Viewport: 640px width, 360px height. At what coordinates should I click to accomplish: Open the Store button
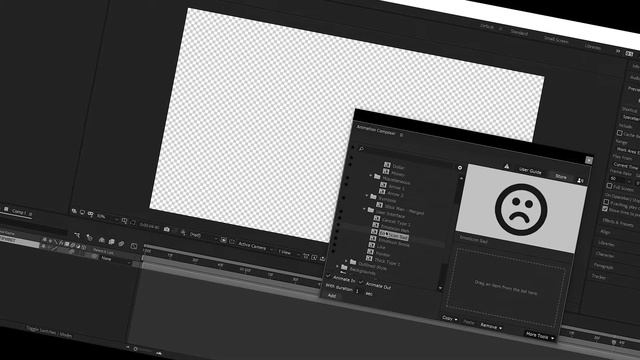point(561,176)
